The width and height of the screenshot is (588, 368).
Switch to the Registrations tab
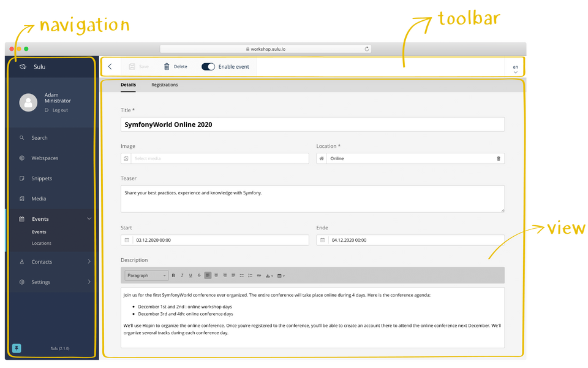point(164,85)
